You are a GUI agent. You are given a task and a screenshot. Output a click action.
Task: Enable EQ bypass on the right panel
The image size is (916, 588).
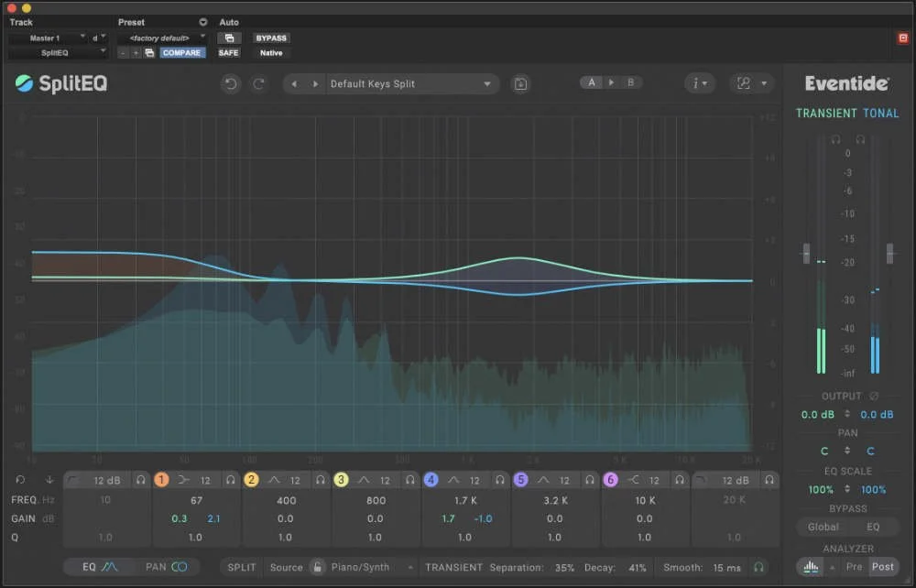(x=872, y=527)
